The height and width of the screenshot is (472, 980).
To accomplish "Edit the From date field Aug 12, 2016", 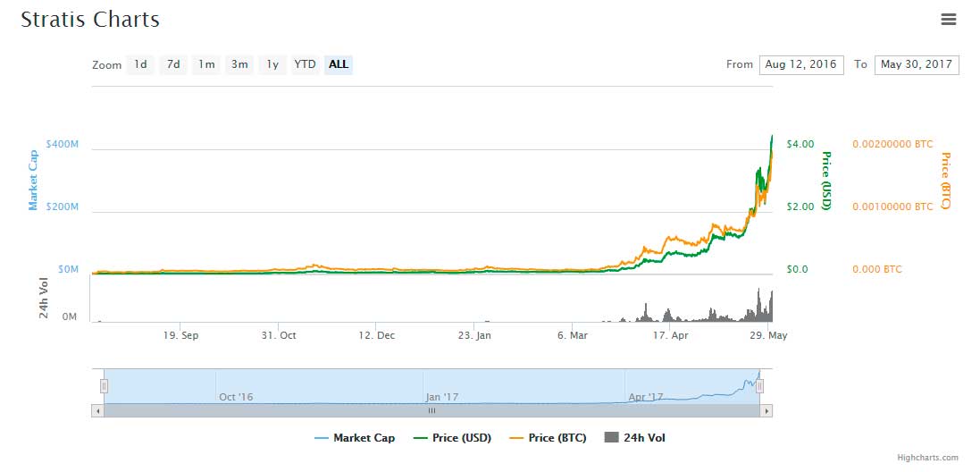I will [x=801, y=64].
